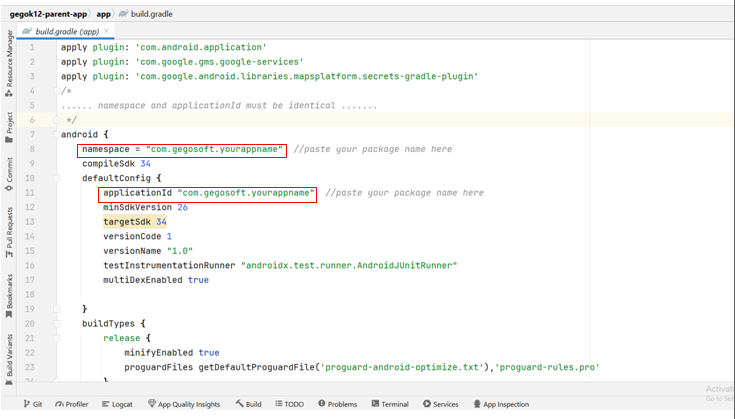
Task: Click minSdkVersion 26 value
Action: click(x=182, y=207)
